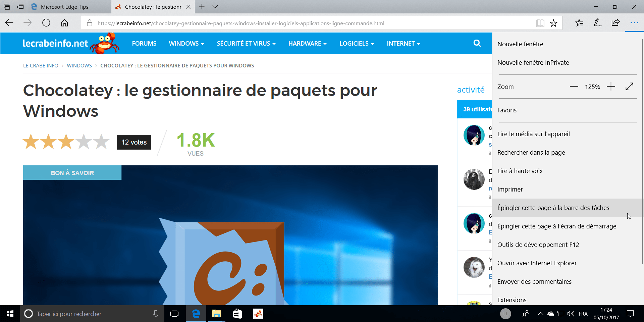
Task: Share this page via share icon
Action: point(615,23)
